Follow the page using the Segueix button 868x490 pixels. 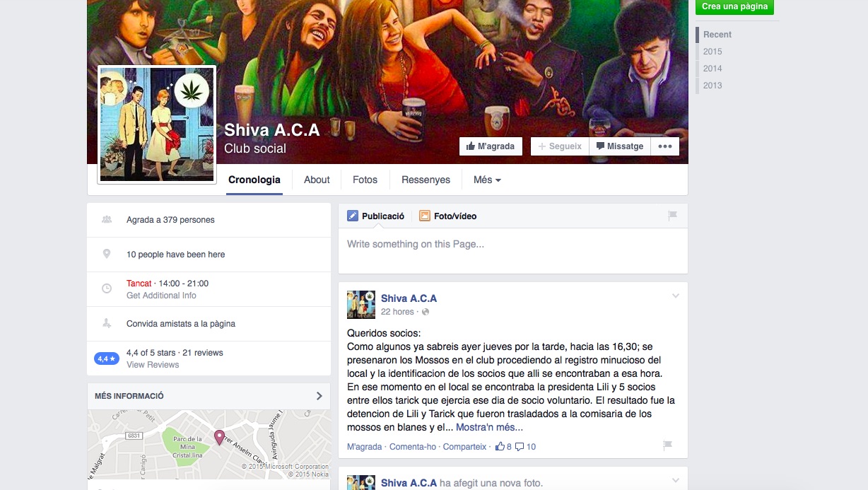pyautogui.click(x=560, y=146)
